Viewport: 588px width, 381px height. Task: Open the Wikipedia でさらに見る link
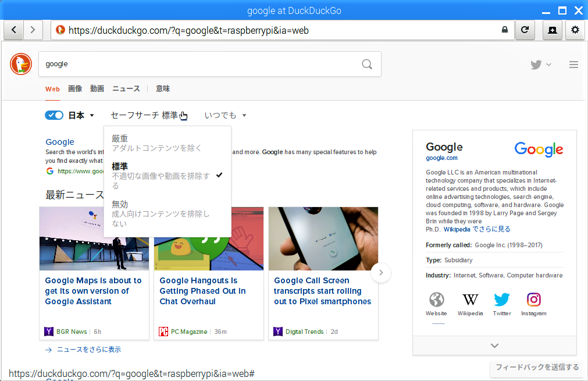477,229
